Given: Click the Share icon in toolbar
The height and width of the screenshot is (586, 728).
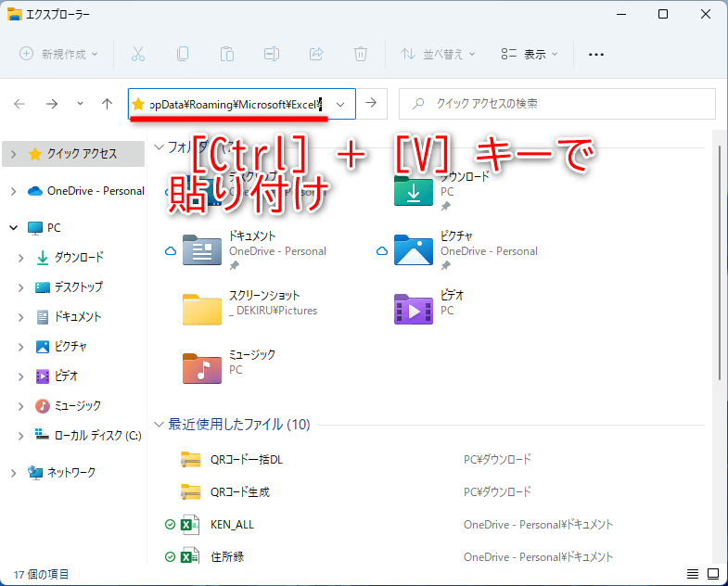Looking at the screenshot, I should (316, 54).
